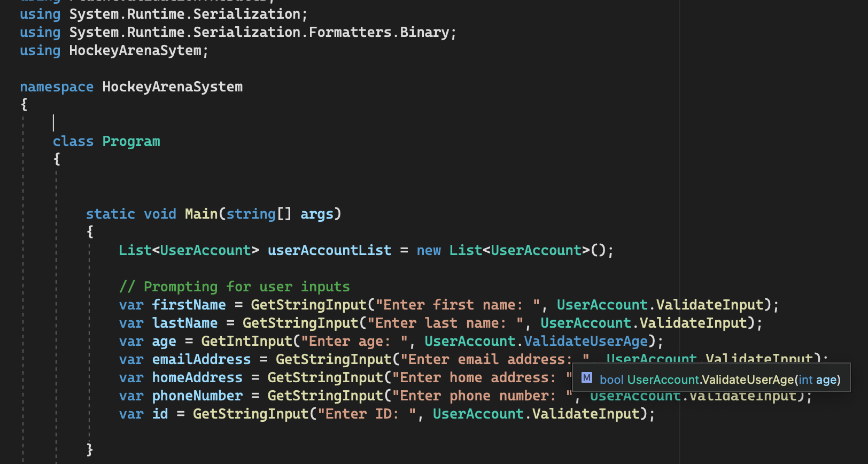Viewport: 868px width, 464px height.
Task: Click the "Enter phone number: " string
Action: [482, 396]
